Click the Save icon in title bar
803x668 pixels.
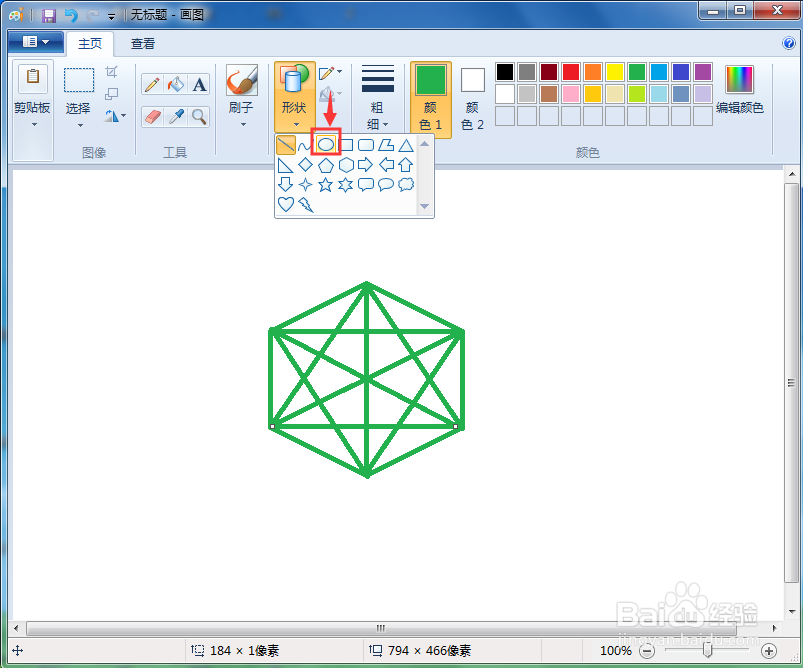point(49,15)
